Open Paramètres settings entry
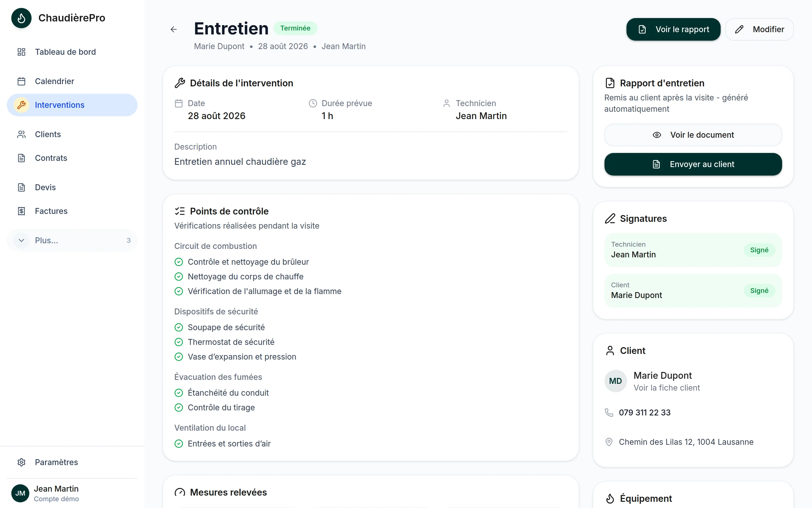 72,462
